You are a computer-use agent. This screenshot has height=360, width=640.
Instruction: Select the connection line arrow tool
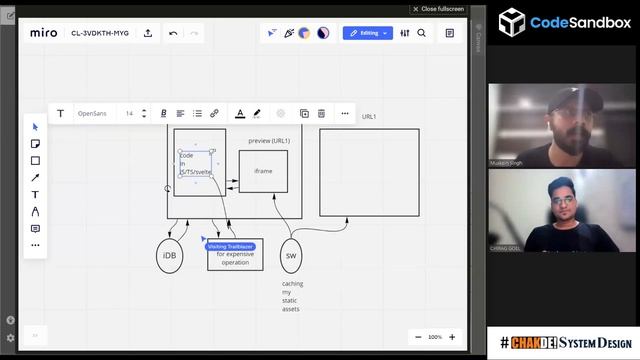[x=35, y=178]
